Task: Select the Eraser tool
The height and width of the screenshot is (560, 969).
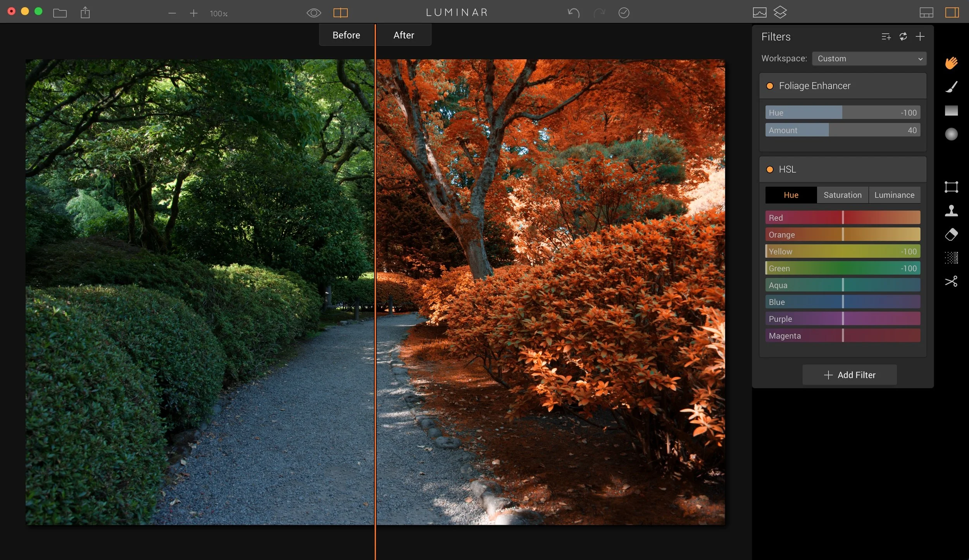Action: tap(952, 234)
